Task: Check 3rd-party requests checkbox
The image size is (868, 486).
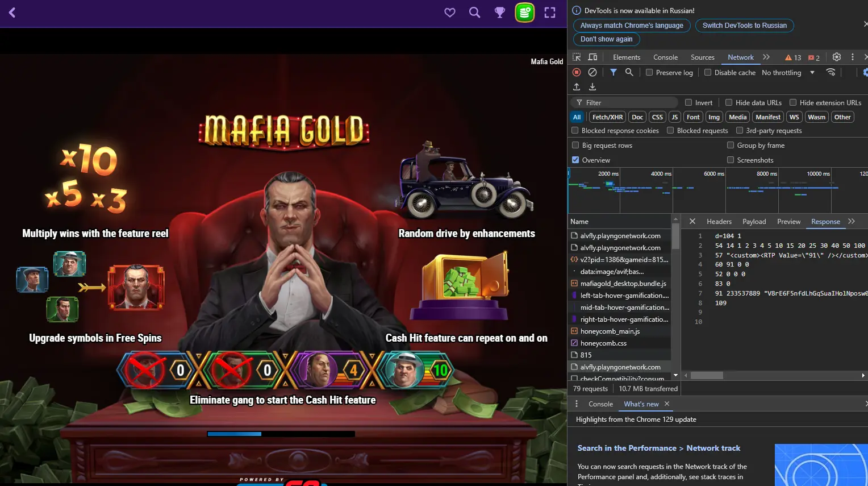Action: (740, 130)
